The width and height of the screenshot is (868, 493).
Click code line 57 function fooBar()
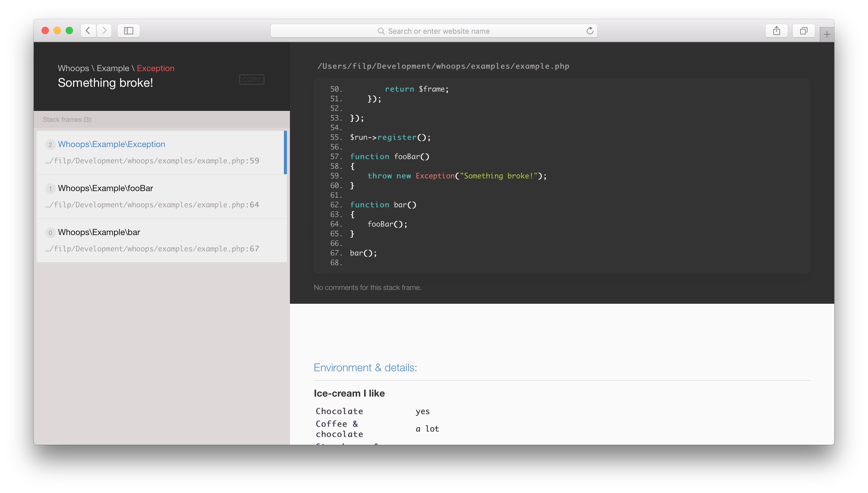click(x=389, y=156)
